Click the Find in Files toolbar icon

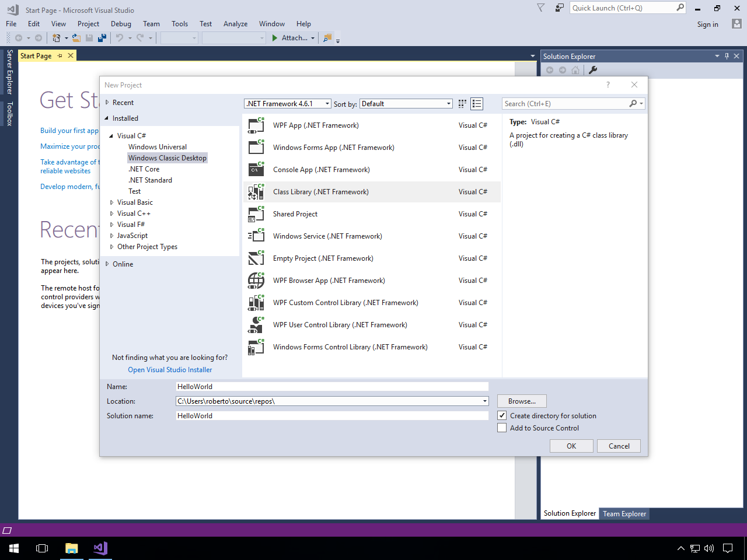tap(327, 38)
